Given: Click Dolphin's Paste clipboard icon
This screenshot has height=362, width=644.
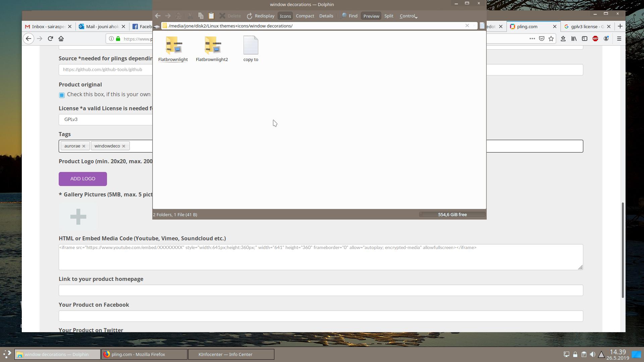Looking at the screenshot, I should click(211, 16).
